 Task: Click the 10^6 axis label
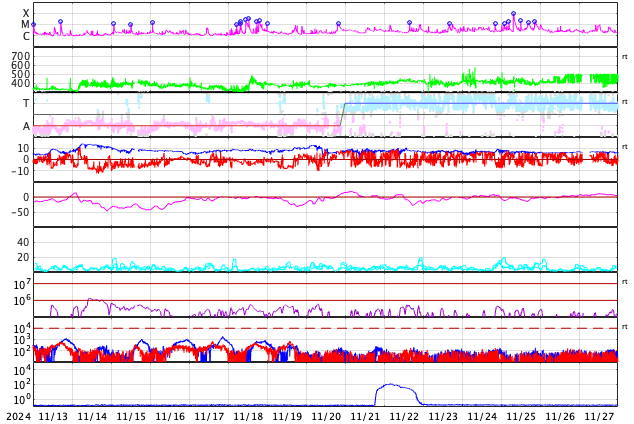click(x=21, y=301)
